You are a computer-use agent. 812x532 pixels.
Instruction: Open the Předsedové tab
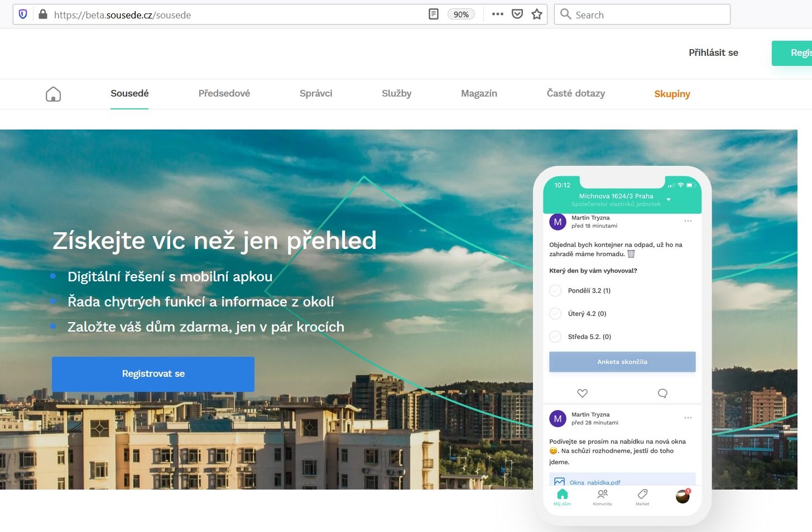(x=224, y=93)
